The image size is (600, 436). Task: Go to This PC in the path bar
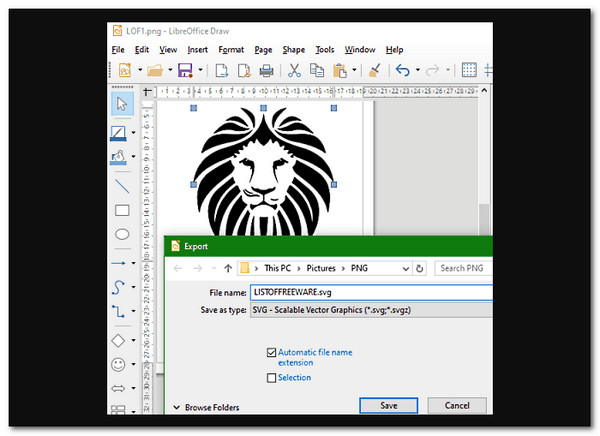(x=277, y=268)
